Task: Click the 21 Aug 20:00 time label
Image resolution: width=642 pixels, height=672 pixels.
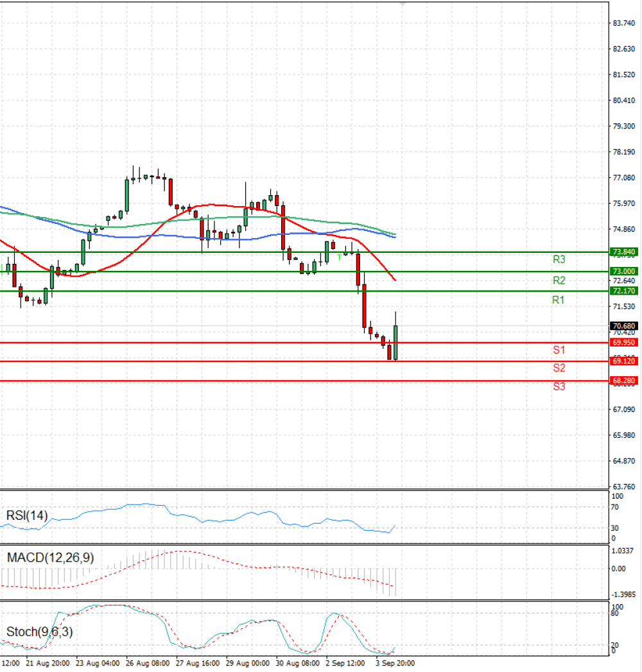Action: click(48, 664)
